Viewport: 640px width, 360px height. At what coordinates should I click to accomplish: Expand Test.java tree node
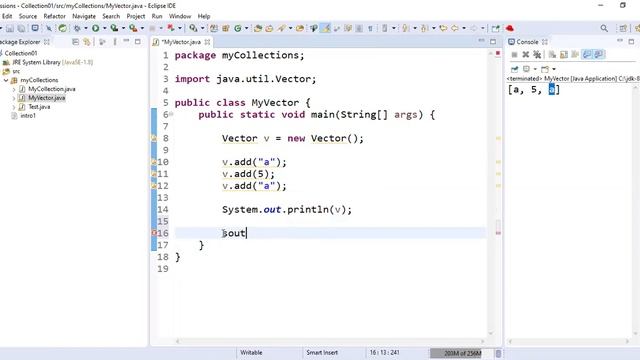click(14, 107)
